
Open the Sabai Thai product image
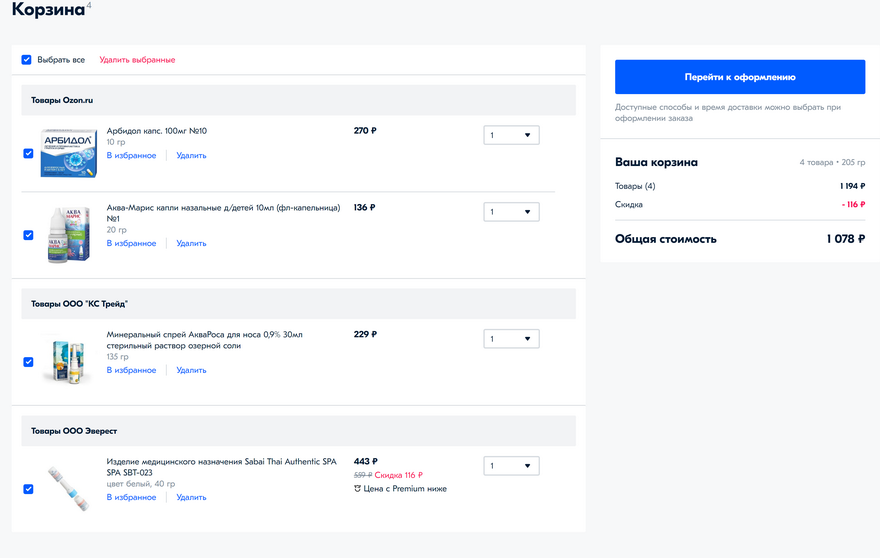[x=68, y=488]
